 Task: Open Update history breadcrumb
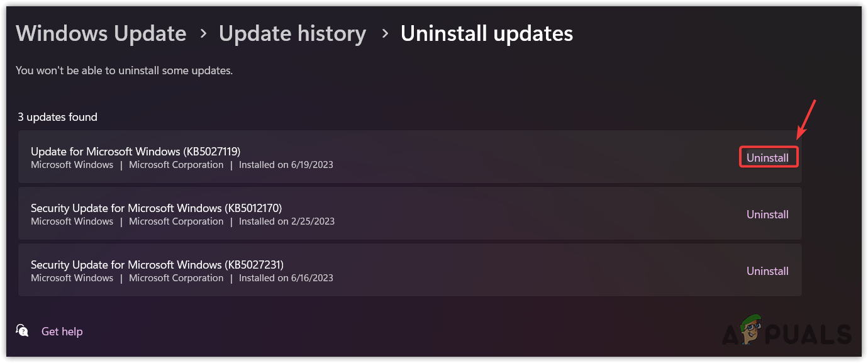click(x=292, y=33)
